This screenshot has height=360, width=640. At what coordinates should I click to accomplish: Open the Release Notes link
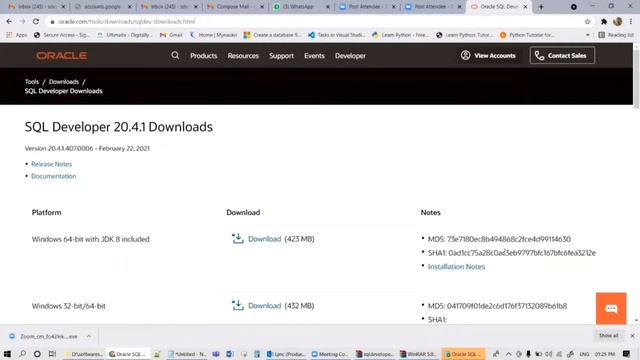51,164
